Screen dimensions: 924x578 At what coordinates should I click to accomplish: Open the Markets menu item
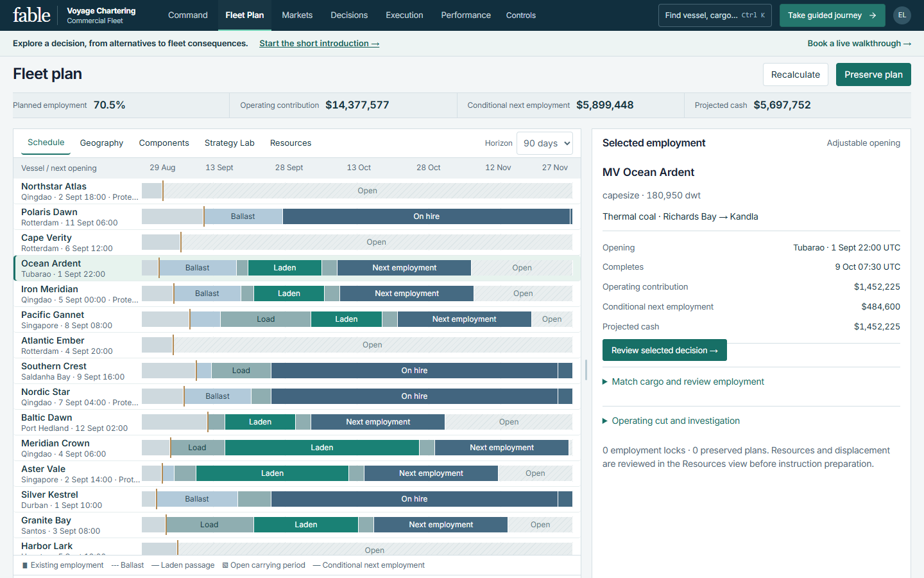(x=297, y=15)
